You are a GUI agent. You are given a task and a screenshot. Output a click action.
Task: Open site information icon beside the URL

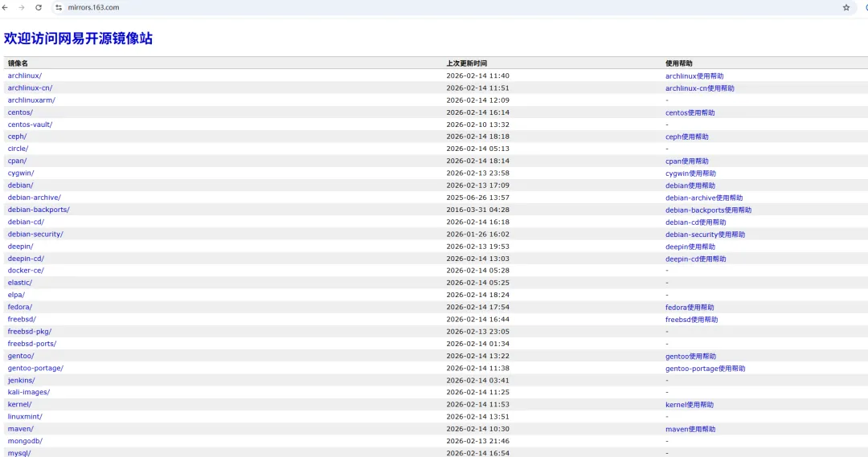(59, 8)
